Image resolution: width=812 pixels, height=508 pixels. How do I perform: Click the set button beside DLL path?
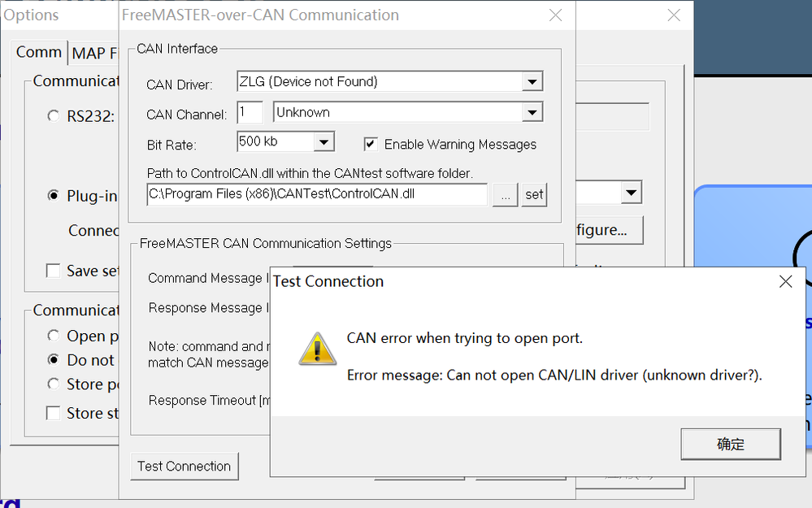tap(533, 195)
